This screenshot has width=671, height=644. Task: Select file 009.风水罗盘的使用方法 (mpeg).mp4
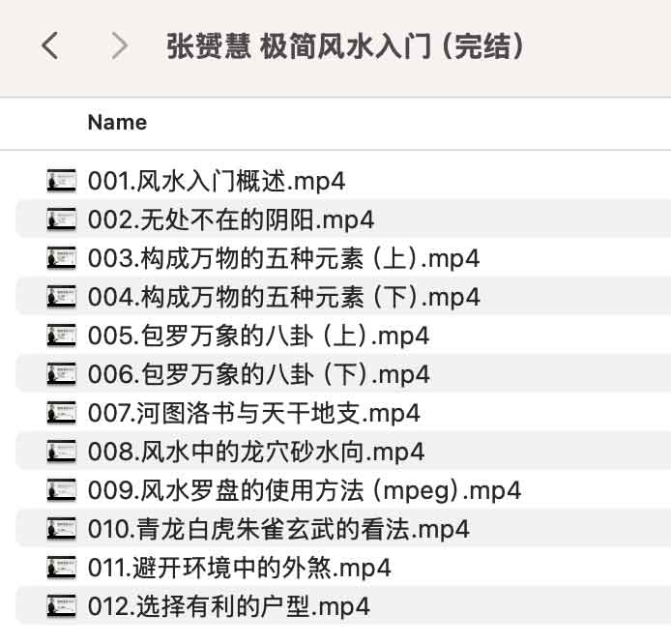pos(305,490)
